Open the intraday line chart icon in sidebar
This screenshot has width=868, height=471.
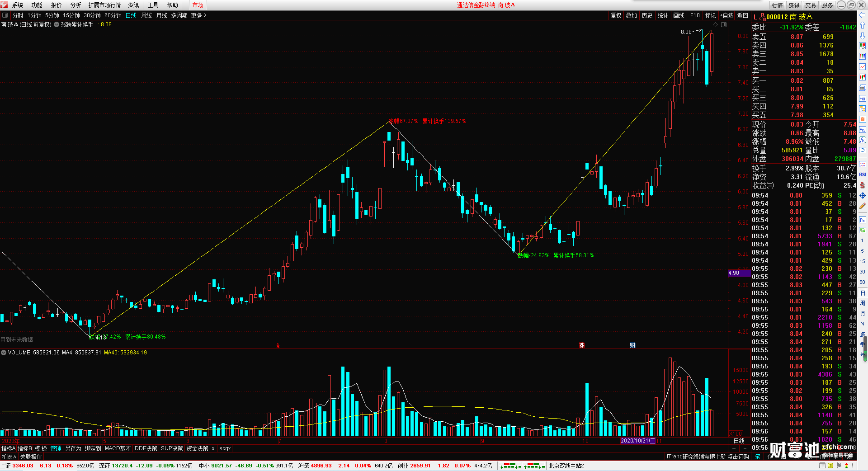pos(863,67)
